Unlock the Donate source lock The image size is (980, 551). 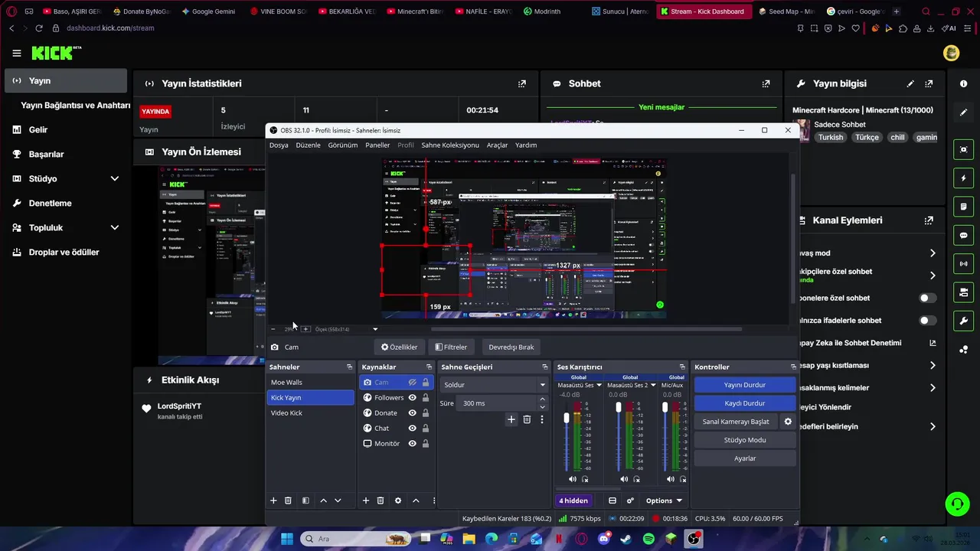click(426, 413)
